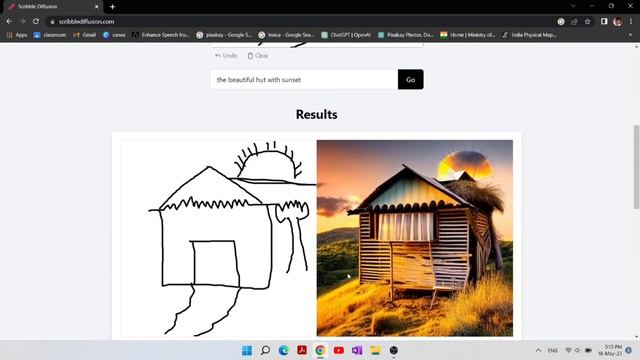Open Adobe Acrobat from taskbar
This screenshot has height=360, width=640.
[302, 350]
